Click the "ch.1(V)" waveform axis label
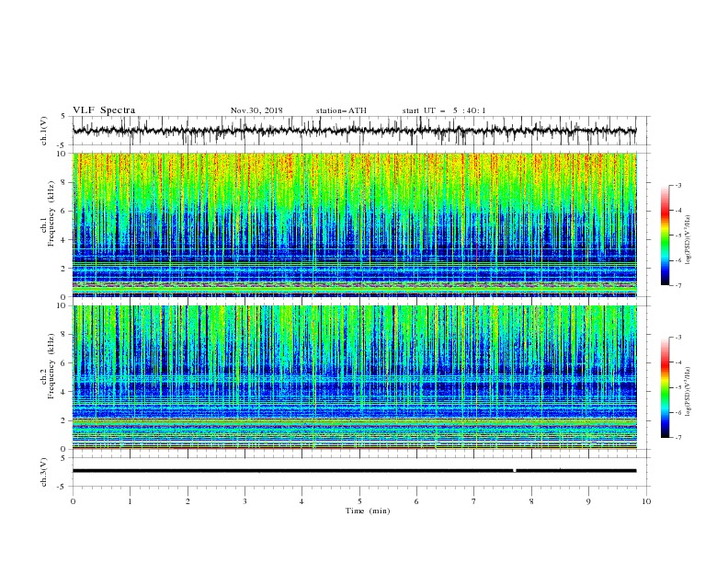The height and width of the screenshot is (563, 728). (x=44, y=131)
